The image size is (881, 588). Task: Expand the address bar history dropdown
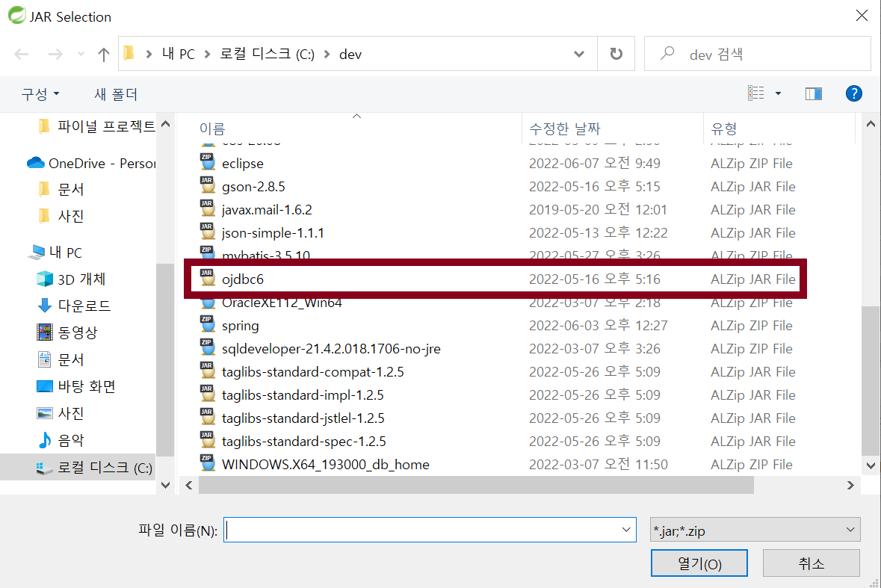click(x=578, y=54)
